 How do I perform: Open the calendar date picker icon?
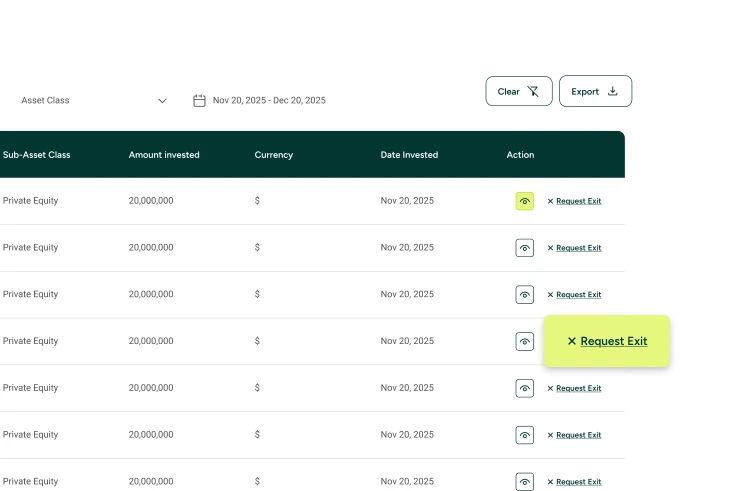click(x=199, y=100)
